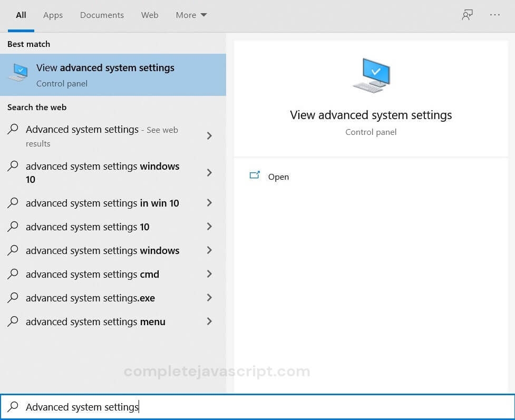Click magnifier icon beside 'advanced system settings windows'

coord(13,250)
